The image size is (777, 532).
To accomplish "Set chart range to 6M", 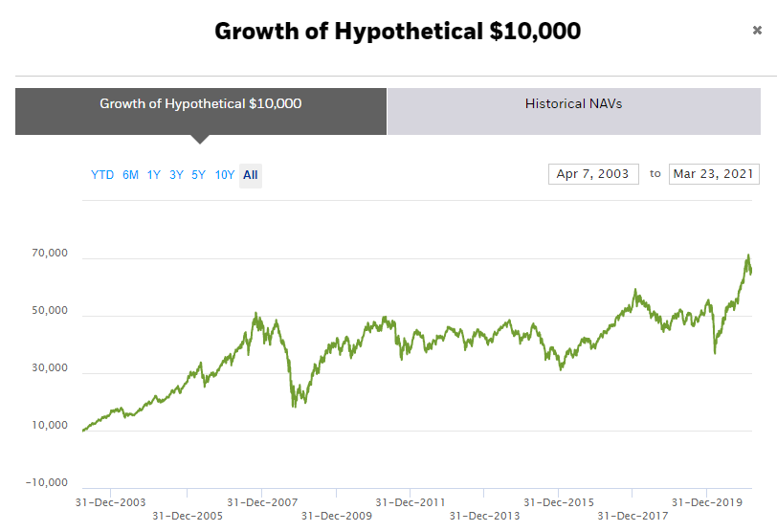I will tap(130, 175).
